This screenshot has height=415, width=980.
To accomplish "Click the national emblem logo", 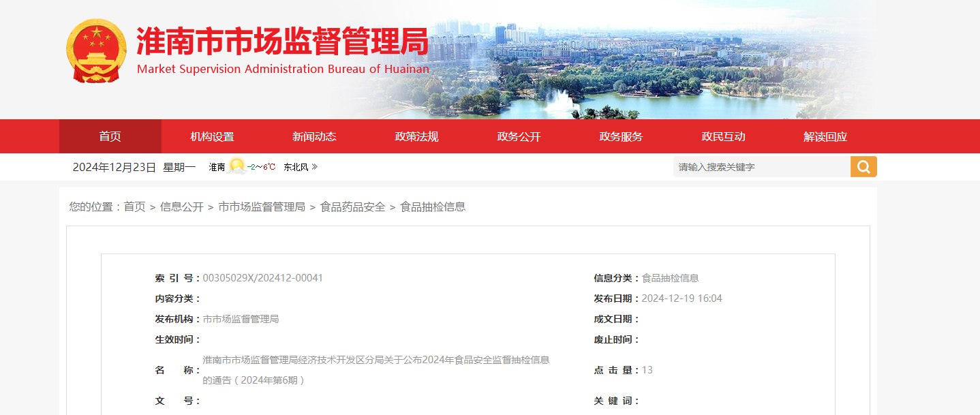I will (x=96, y=51).
